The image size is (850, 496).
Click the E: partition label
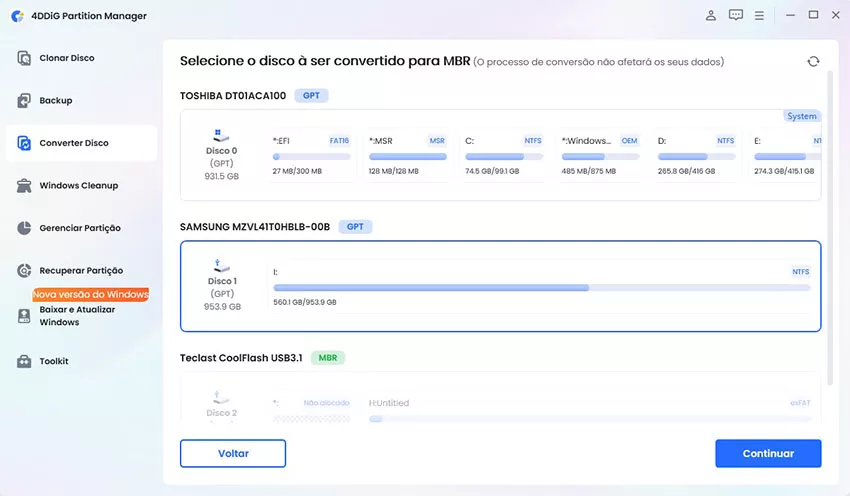[x=757, y=141]
